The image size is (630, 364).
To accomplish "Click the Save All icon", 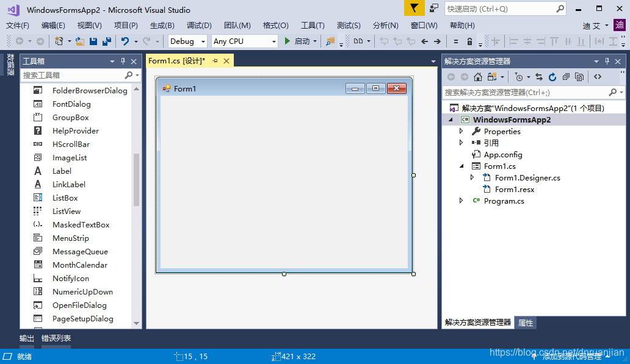I will [107, 41].
